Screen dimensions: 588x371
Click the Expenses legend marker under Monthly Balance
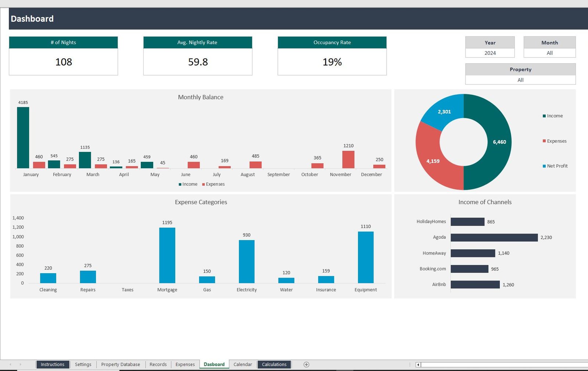[x=204, y=185]
